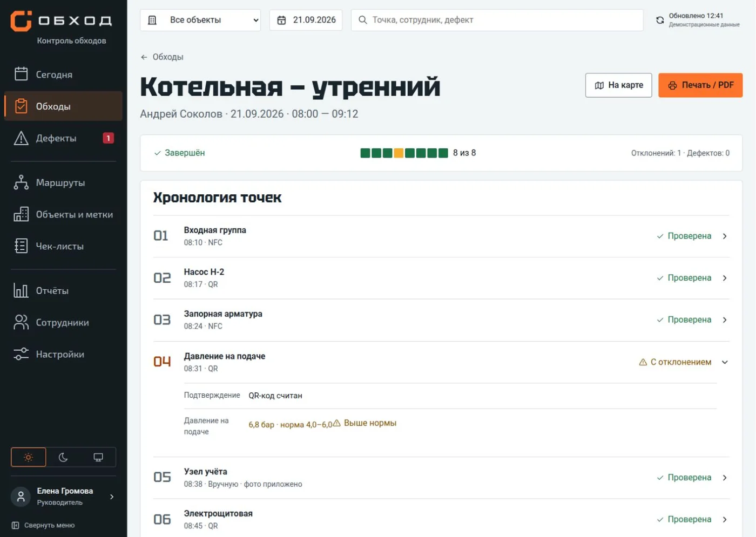Viewport: 756px width, 537px height.
Task: Open the Отчёты section
Action: click(x=63, y=290)
